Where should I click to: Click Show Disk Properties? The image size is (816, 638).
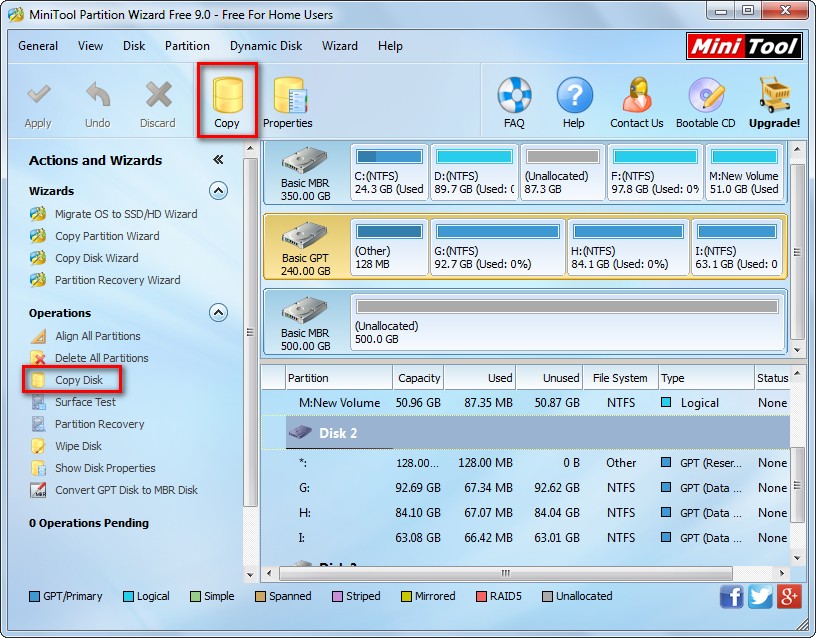coord(105,468)
